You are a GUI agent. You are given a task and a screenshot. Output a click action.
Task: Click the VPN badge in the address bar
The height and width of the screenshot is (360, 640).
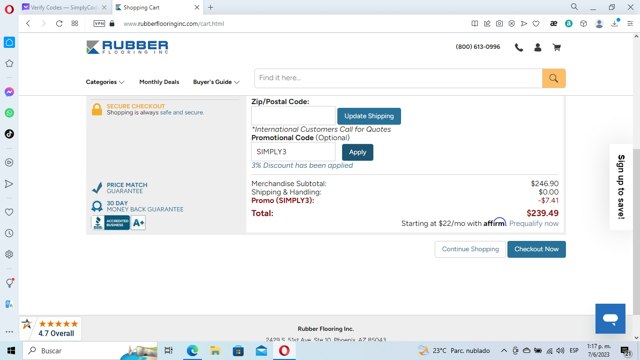click(99, 24)
